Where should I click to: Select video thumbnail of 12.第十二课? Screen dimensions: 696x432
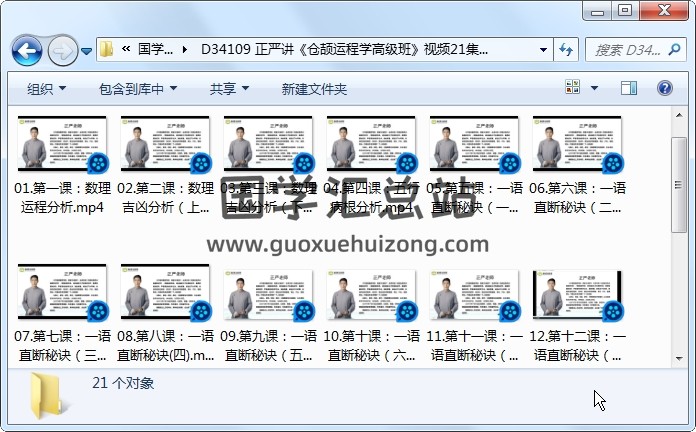[x=577, y=294]
